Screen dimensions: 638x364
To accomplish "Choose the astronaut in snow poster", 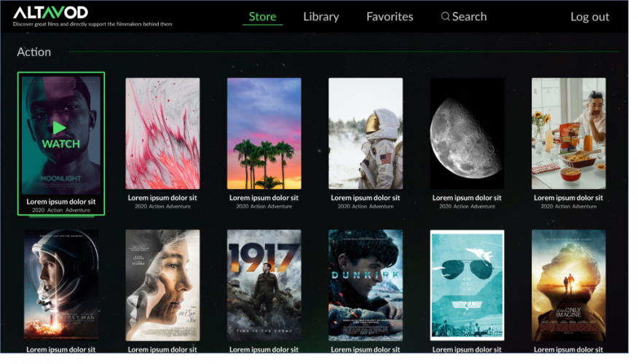I will pyautogui.click(x=366, y=133).
